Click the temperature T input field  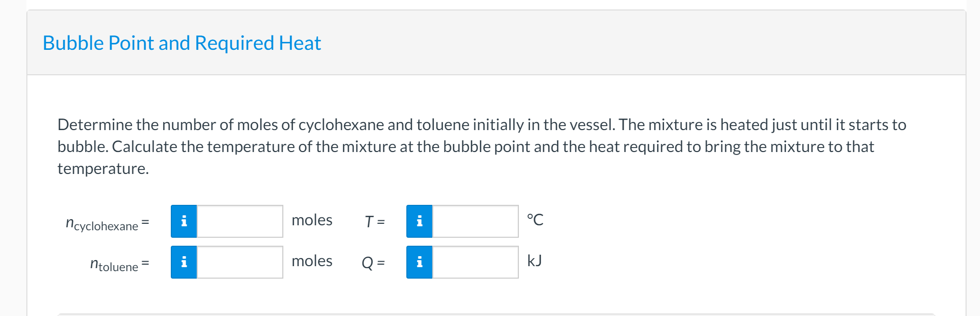click(475, 221)
